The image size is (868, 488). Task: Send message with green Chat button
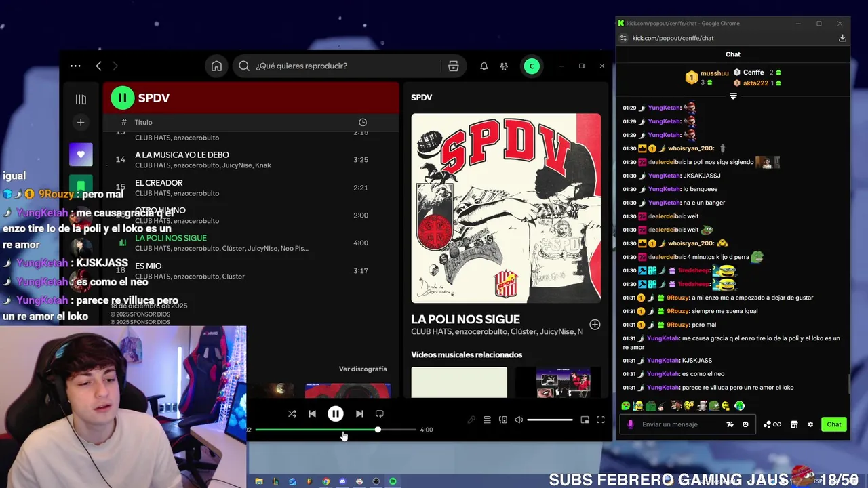pos(834,424)
